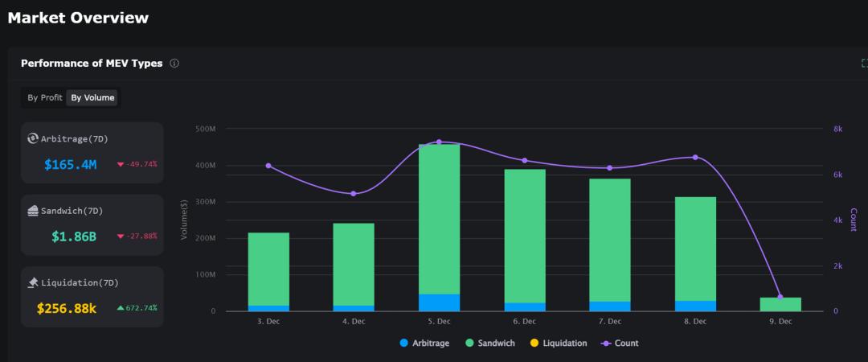The height and width of the screenshot is (362, 868).
Task: Click the info icon beside Performance of MEV Types
Action: (x=174, y=64)
